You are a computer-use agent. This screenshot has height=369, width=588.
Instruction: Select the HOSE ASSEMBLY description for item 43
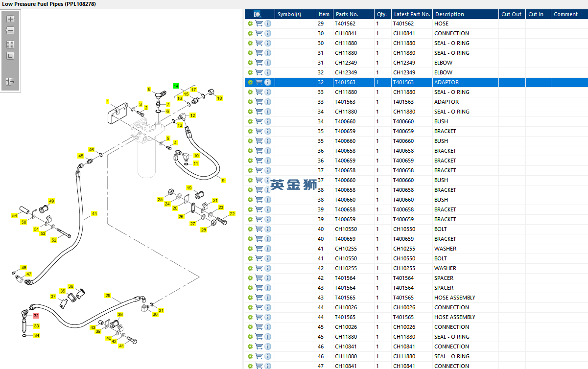click(454, 298)
